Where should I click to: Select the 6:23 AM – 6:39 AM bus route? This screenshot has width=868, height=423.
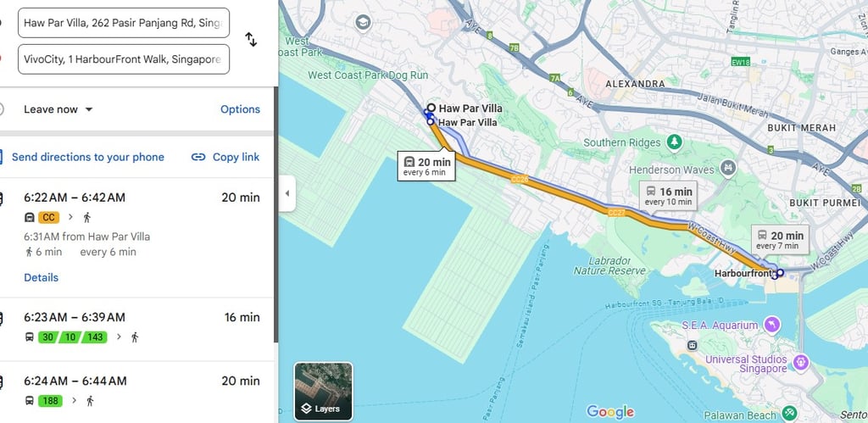pos(136,330)
